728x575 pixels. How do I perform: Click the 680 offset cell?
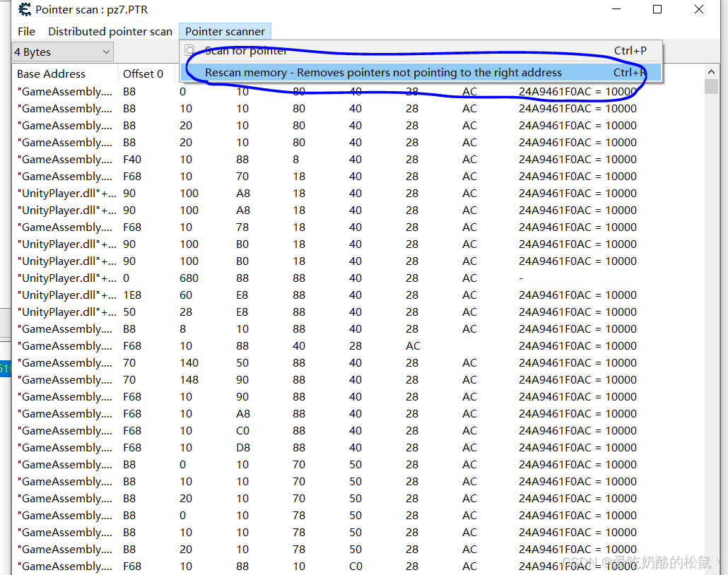click(x=189, y=278)
